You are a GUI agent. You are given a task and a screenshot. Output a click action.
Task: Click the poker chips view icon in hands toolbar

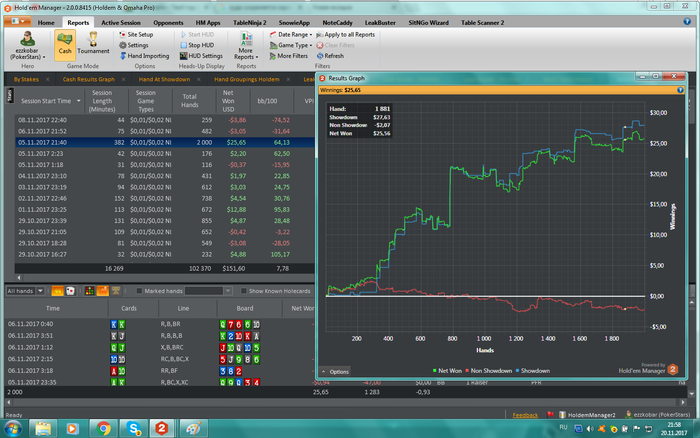(58, 291)
